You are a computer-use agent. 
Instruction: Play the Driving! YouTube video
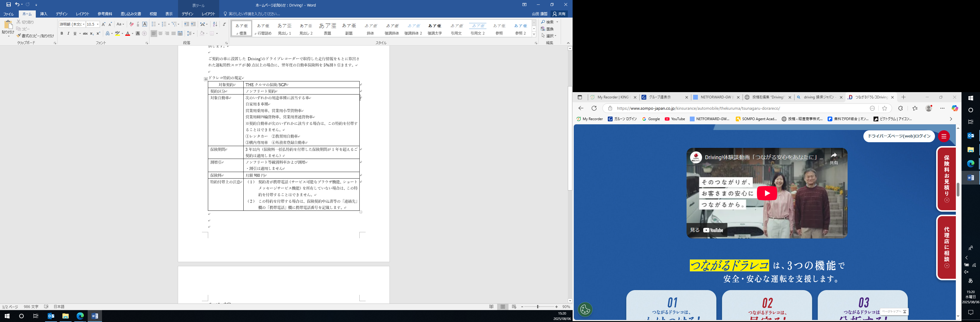click(766, 193)
